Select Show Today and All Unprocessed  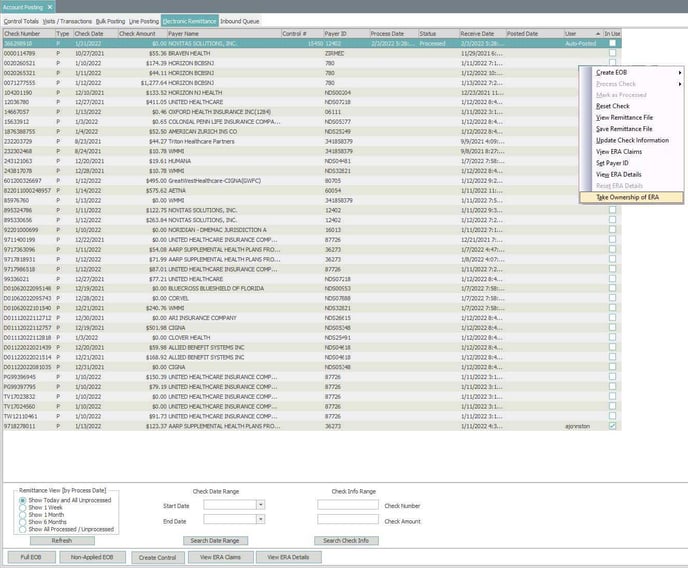(22, 499)
